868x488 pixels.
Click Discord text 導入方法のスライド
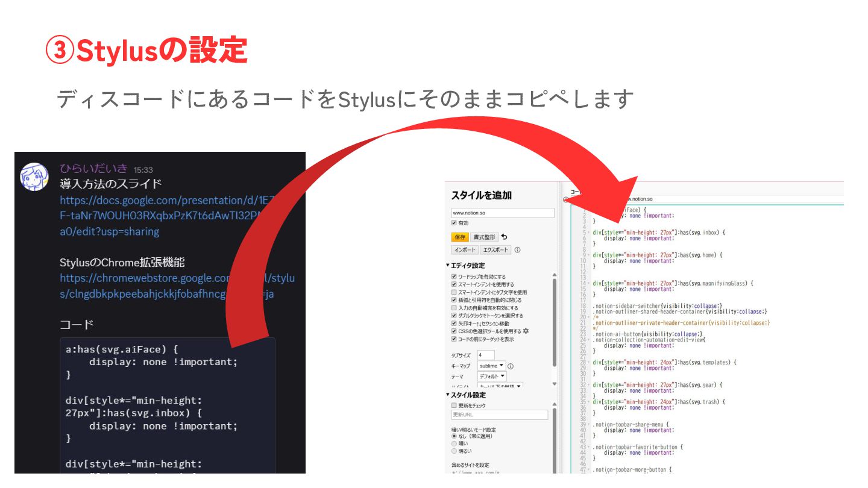coord(111,184)
